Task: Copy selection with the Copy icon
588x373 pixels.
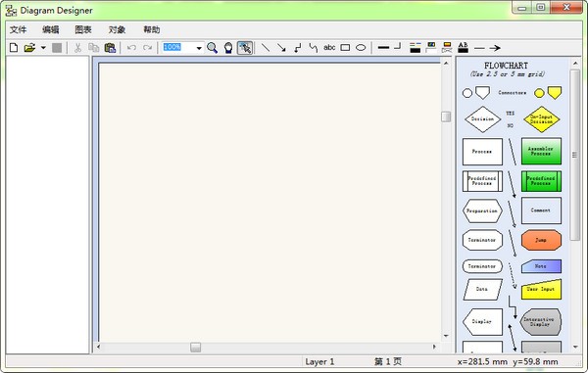Action: [x=94, y=48]
